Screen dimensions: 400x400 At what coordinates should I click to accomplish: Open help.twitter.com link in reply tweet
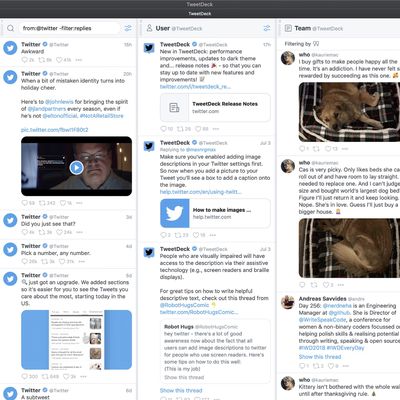click(x=201, y=192)
